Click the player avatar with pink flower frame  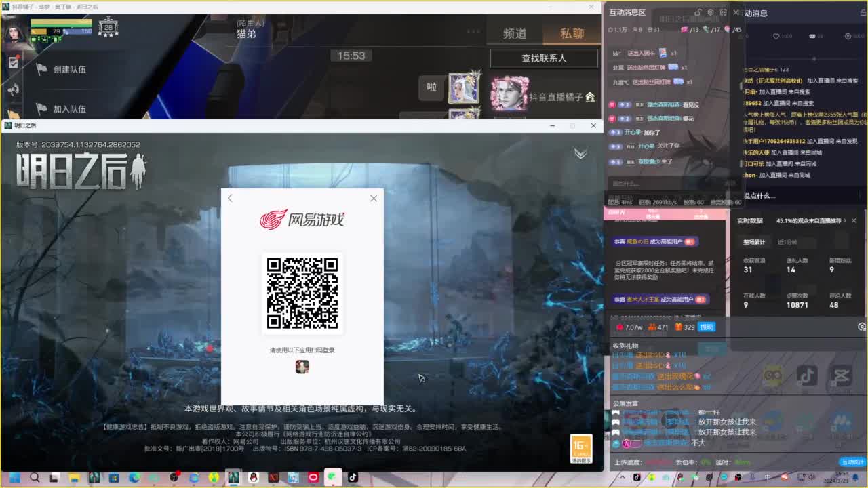coord(509,93)
